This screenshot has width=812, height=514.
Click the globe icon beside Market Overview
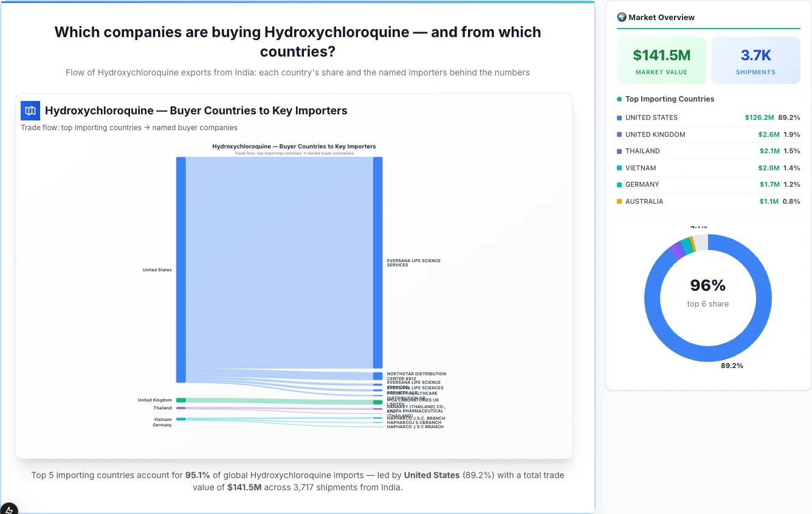point(621,17)
